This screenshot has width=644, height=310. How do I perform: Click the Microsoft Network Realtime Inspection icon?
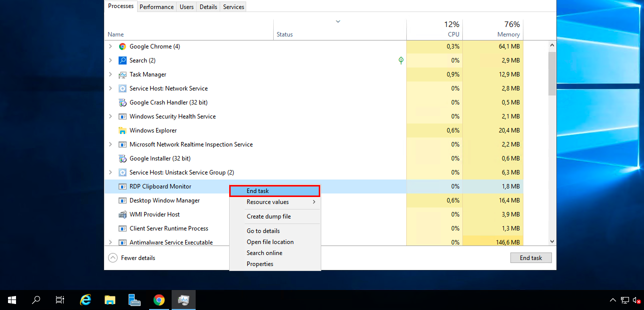click(123, 144)
